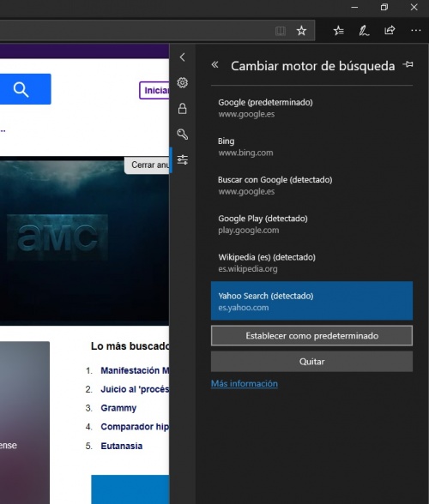Share this page icon
Screen dimensions: 429x504
tap(390, 31)
